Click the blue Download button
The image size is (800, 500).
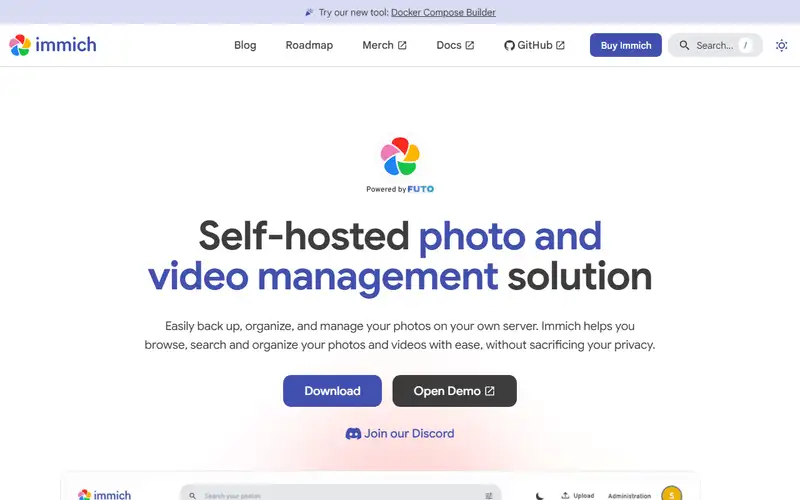(332, 391)
